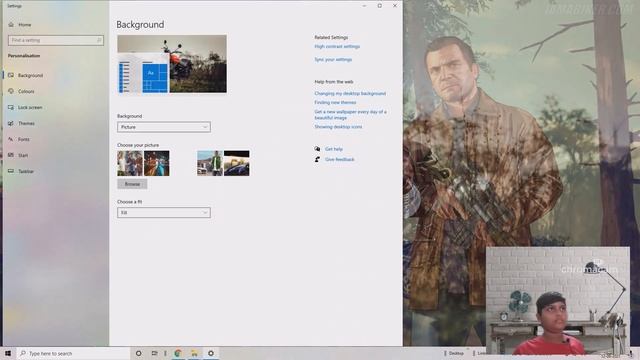Click the Background picture icon in sidebar
The height and width of the screenshot is (360, 640).
[11, 75]
